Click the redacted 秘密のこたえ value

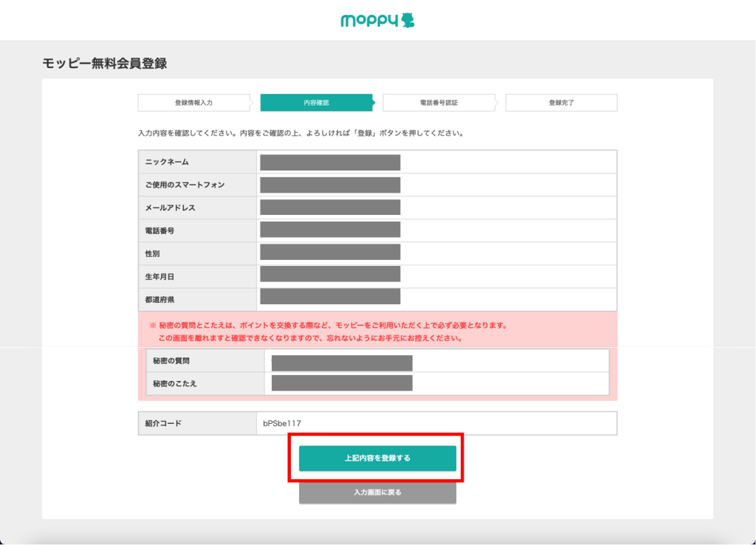(342, 383)
